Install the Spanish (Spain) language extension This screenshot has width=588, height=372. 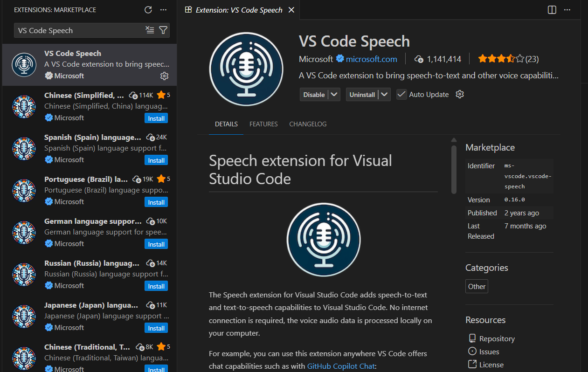(156, 160)
